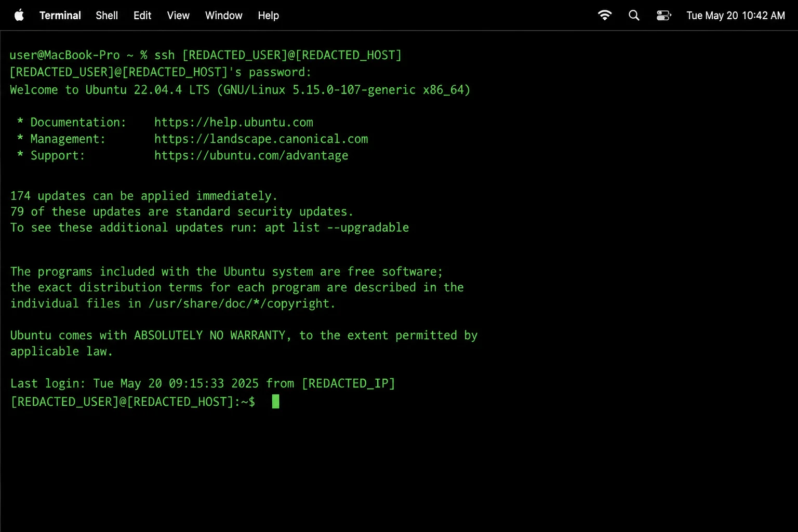Click the https://ubuntu.com/advantage URL
The height and width of the screenshot is (532, 798).
coord(251,156)
